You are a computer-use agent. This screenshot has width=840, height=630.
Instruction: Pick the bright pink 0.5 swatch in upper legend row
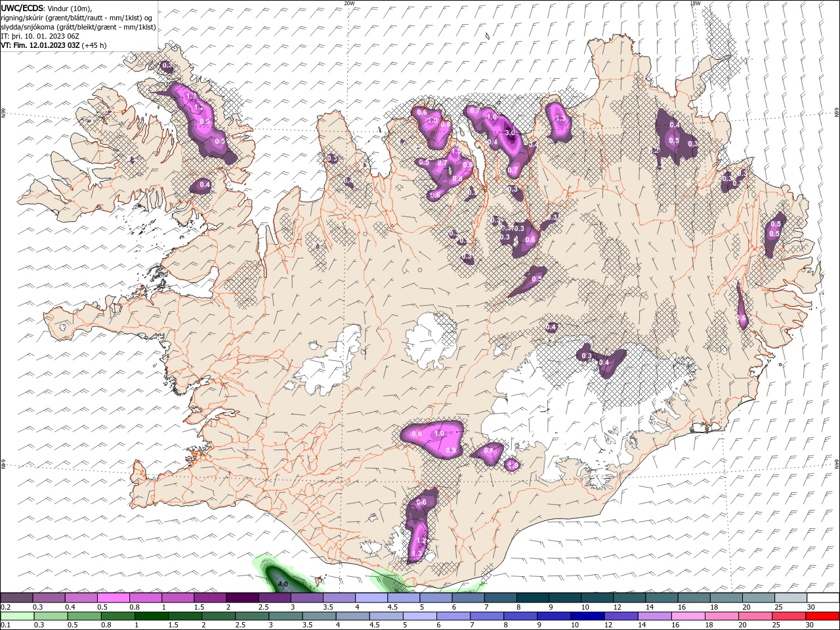pos(113,598)
